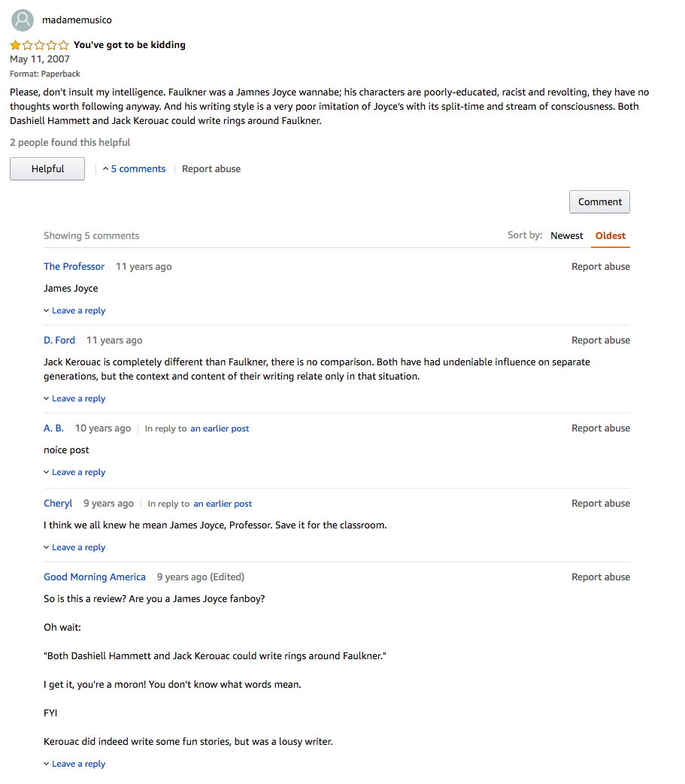Collapse the 5 comments thread

tap(134, 169)
